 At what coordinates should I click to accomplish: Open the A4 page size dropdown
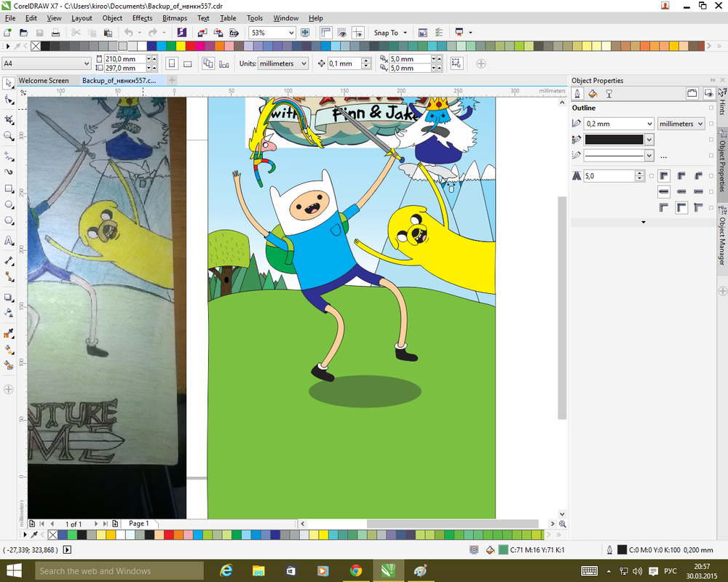[x=87, y=63]
